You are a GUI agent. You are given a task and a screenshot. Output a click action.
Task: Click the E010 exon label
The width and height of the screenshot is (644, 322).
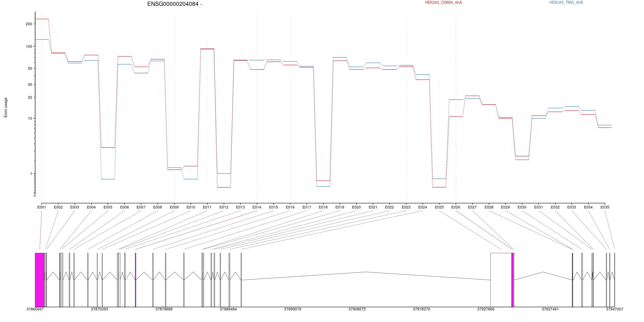(191, 207)
